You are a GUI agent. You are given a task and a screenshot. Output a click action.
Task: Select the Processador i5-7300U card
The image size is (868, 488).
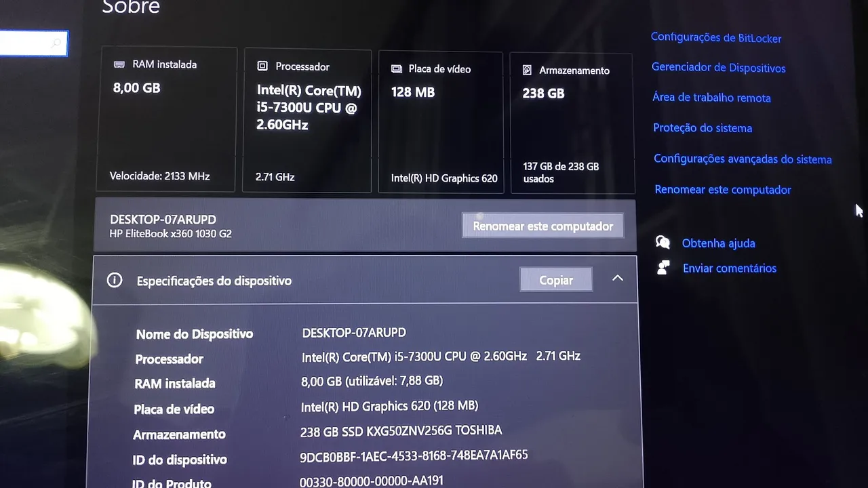pyautogui.click(x=307, y=121)
